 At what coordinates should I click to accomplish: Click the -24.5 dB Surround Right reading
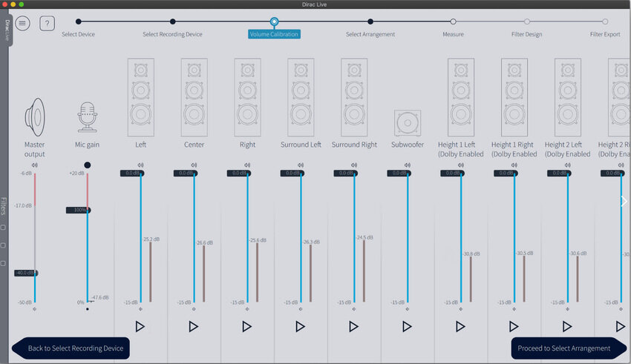[364, 238]
